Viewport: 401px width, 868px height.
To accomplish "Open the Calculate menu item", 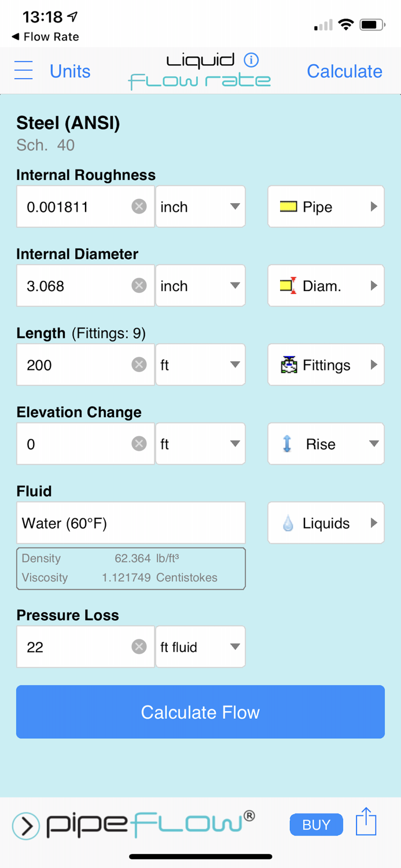I will click(x=344, y=71).
